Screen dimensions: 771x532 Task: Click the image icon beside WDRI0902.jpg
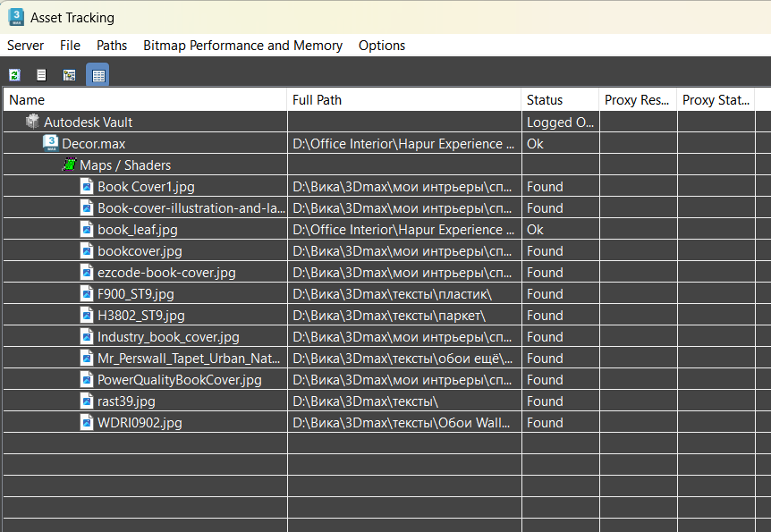pyautogui.click(x=87, y=422)
